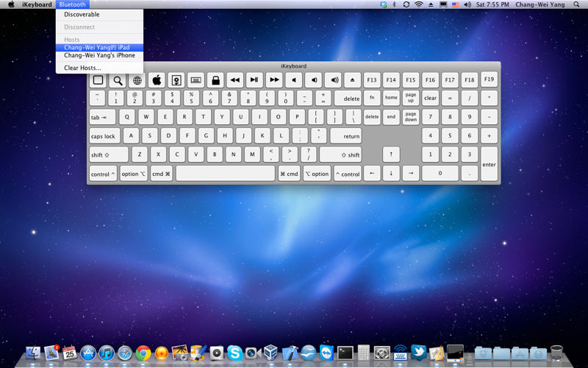Select host Chang-Wei Yang's iPhone
The height and width of the screenshot is (368, 588).
tap(99, 55)
